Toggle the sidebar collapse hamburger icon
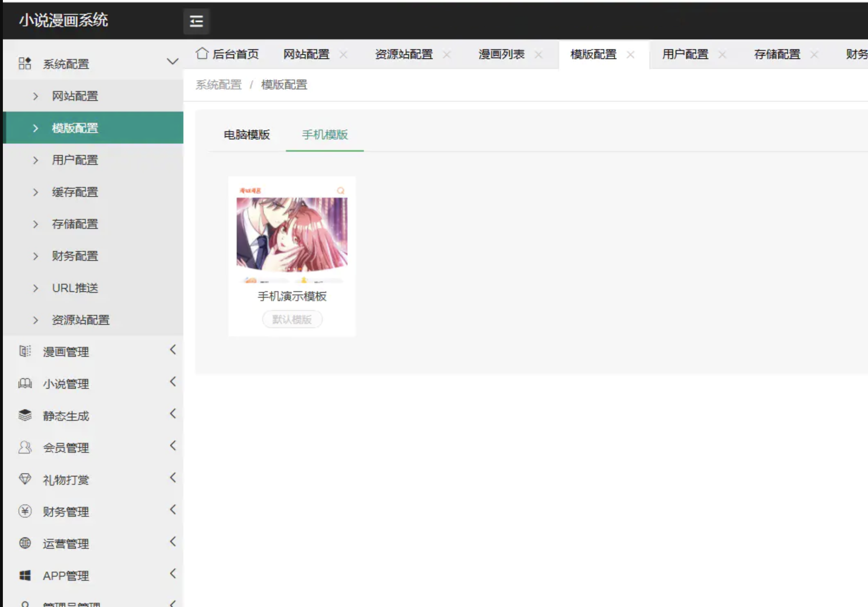This screenshot has width=868, height=607. tap(196, 21)
